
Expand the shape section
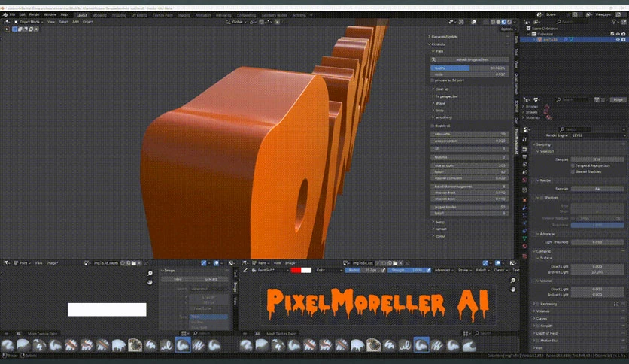click(439, 103)
